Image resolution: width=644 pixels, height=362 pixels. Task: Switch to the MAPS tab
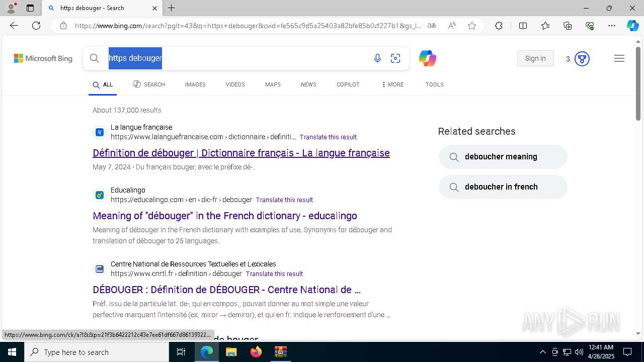click(x=273, y=84)
